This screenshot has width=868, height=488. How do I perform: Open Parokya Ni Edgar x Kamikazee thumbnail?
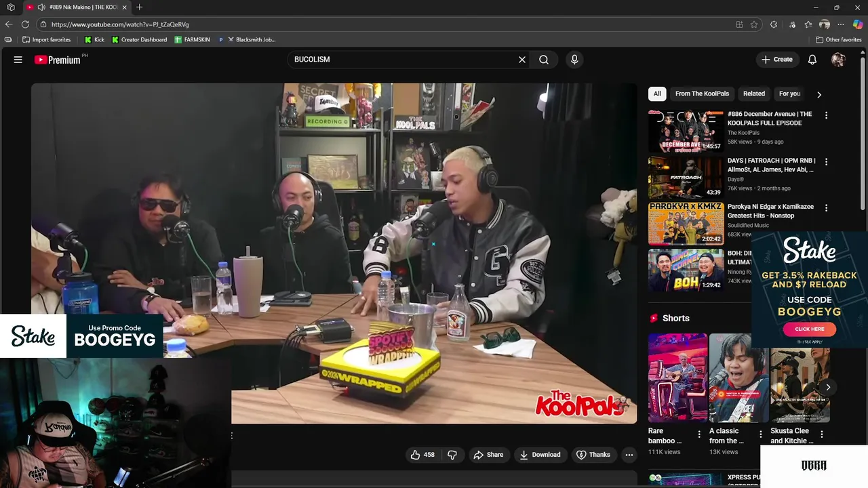pyautogui.click(x=686, y=224)
